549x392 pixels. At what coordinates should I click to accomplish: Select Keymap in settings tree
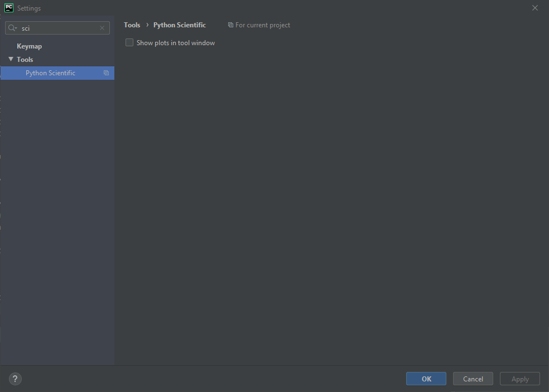tap(30, 46)
